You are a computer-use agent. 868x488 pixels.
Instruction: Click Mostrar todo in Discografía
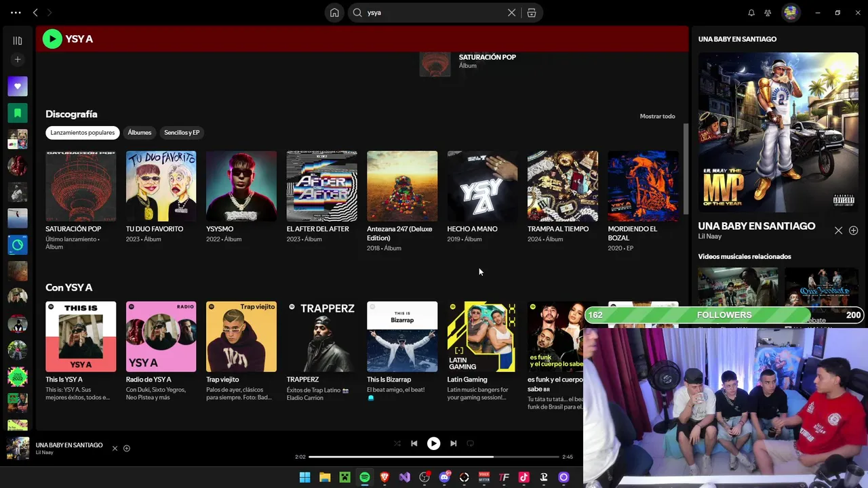pyautogui.click(x=658, y=117)
